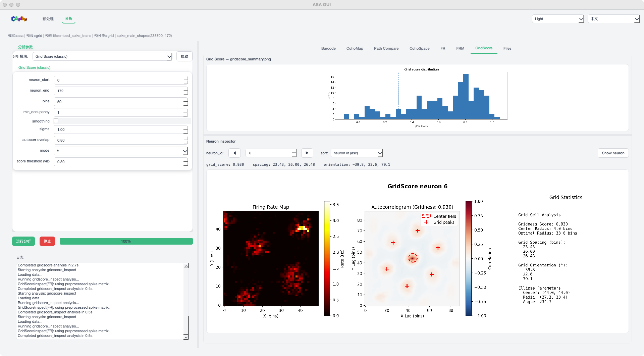Open the 预处理 tab
This screenshot has height=356, width=644.
coord(48,19)
